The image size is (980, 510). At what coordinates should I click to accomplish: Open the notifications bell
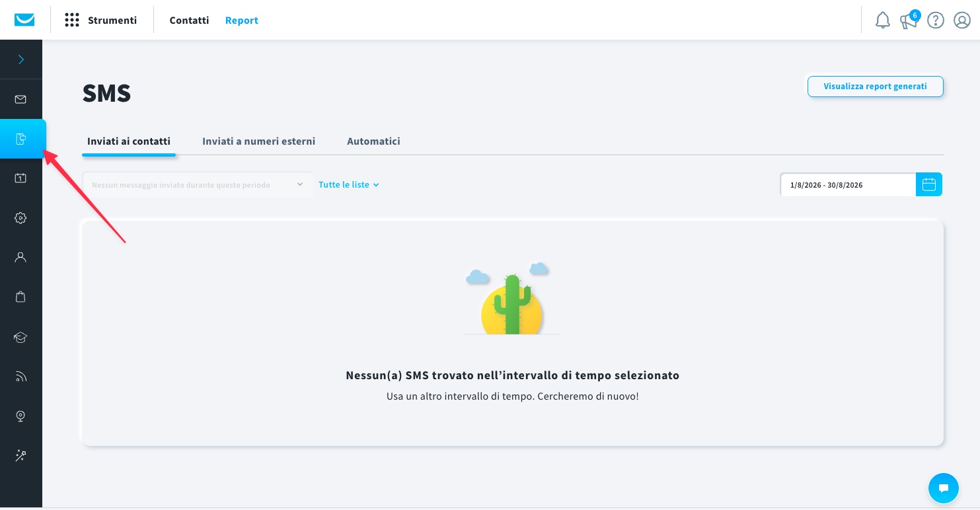(883, 20)
